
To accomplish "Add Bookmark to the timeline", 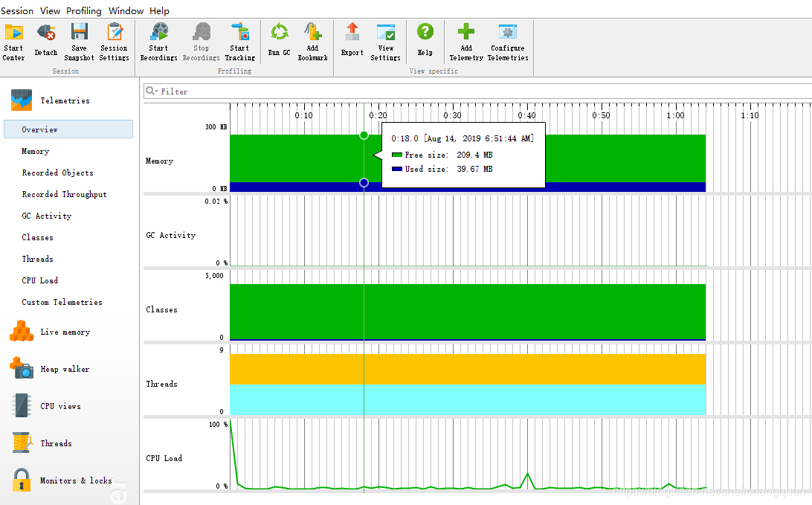I will [313, 42].
